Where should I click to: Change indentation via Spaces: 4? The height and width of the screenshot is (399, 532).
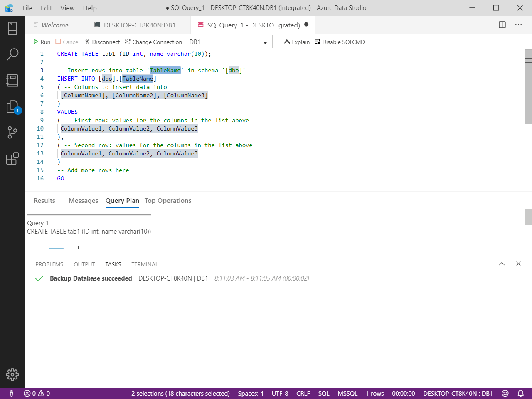click(251, 393)
